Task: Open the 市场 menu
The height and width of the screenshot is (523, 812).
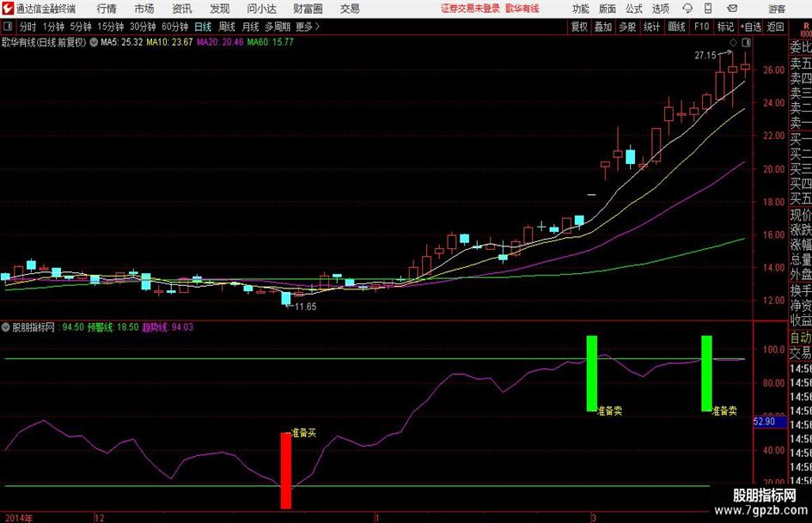Action: pyautogui.click(x=144, y=9)
